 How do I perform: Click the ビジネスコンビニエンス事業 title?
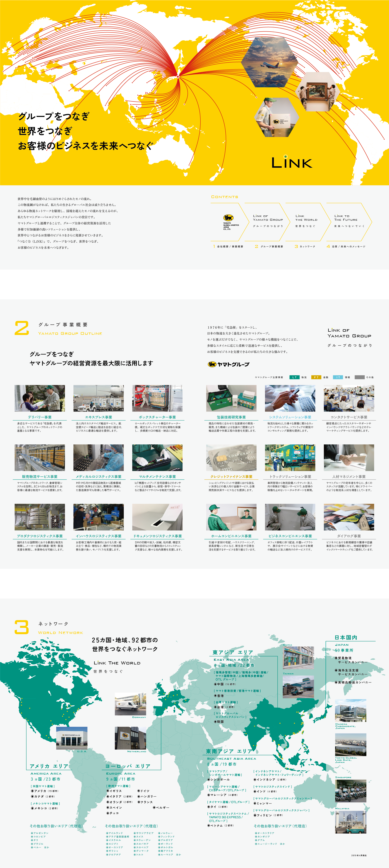(290, 536)
